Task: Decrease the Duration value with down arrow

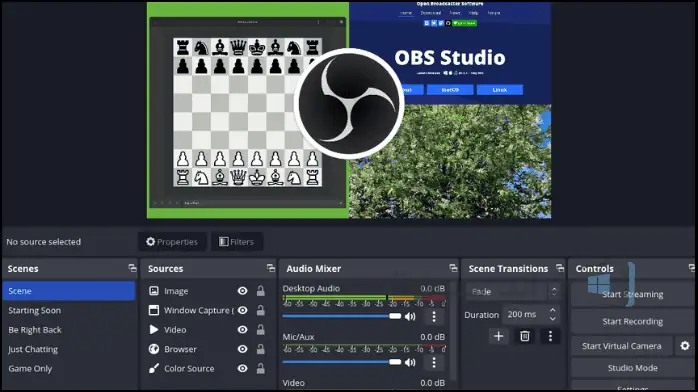Action: [552, 319]
